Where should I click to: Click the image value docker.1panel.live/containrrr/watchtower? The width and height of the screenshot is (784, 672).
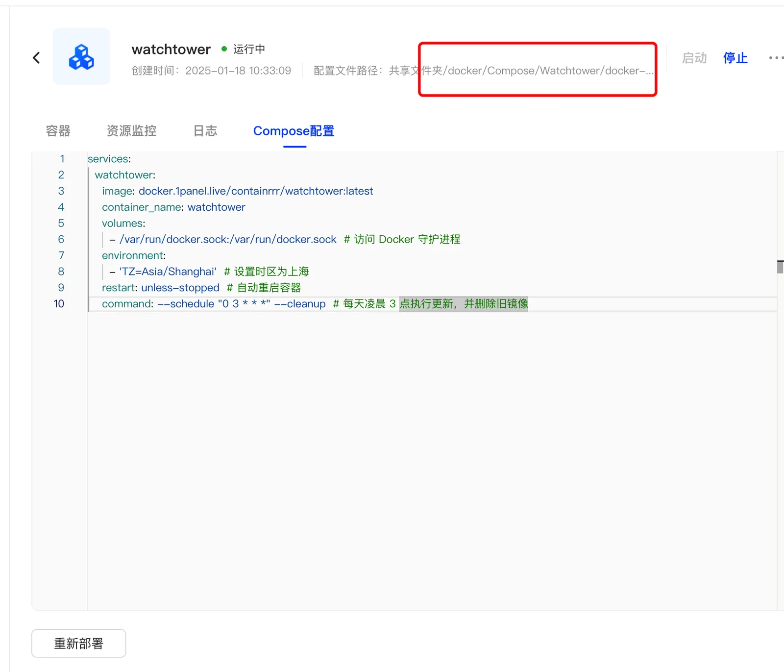(255, 191)
